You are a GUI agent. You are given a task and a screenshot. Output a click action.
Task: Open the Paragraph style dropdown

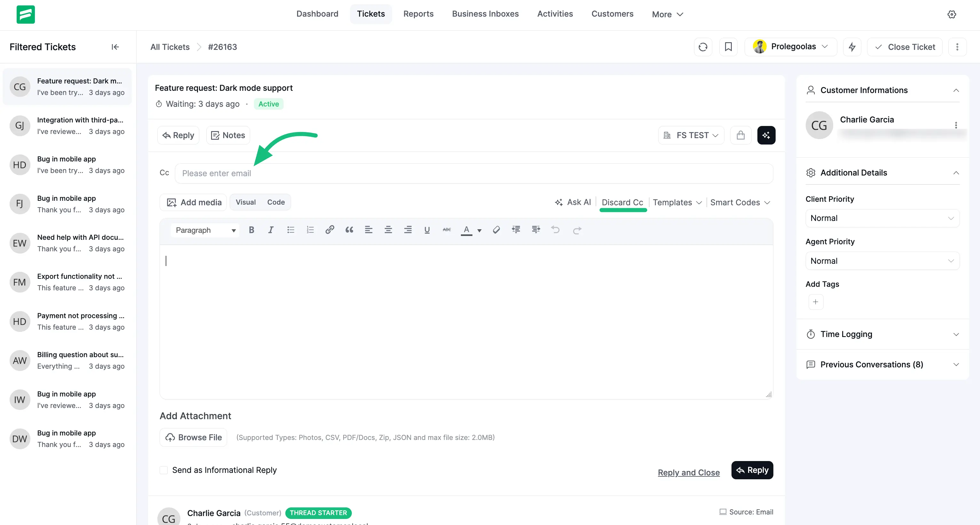coord(205,230)
